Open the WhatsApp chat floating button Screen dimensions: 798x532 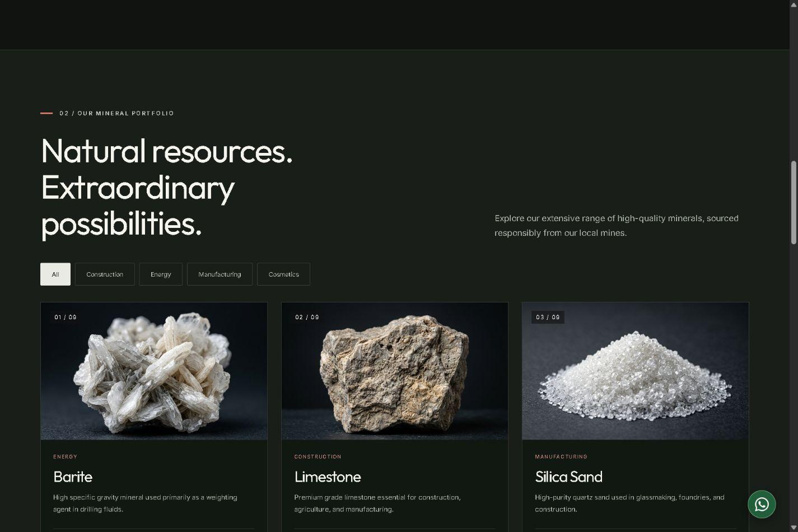[x=762, y=504]
